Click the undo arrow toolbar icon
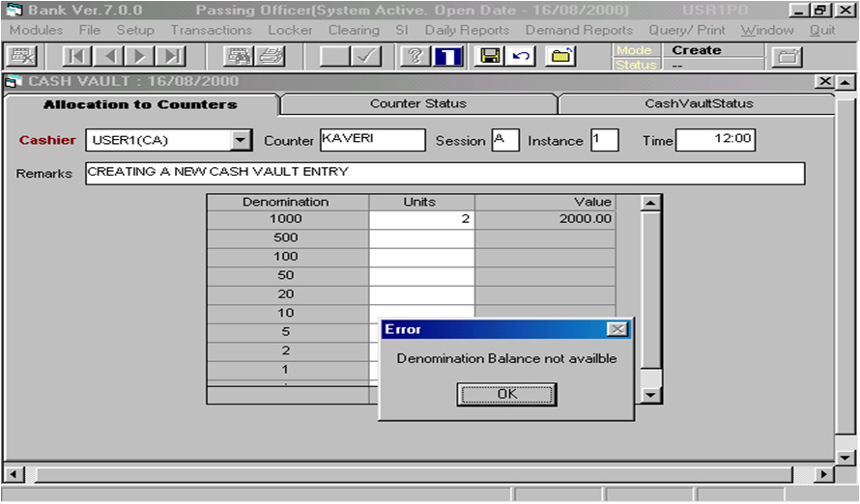The image size is (860, 504). tap(522, 57)
